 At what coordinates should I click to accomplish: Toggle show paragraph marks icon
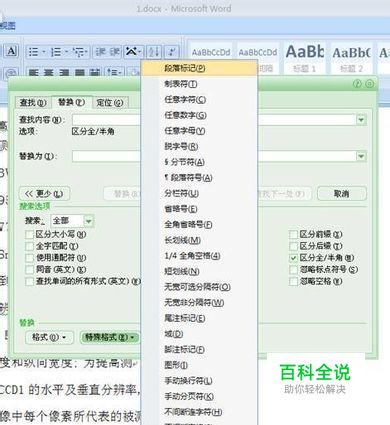point(172,52)
